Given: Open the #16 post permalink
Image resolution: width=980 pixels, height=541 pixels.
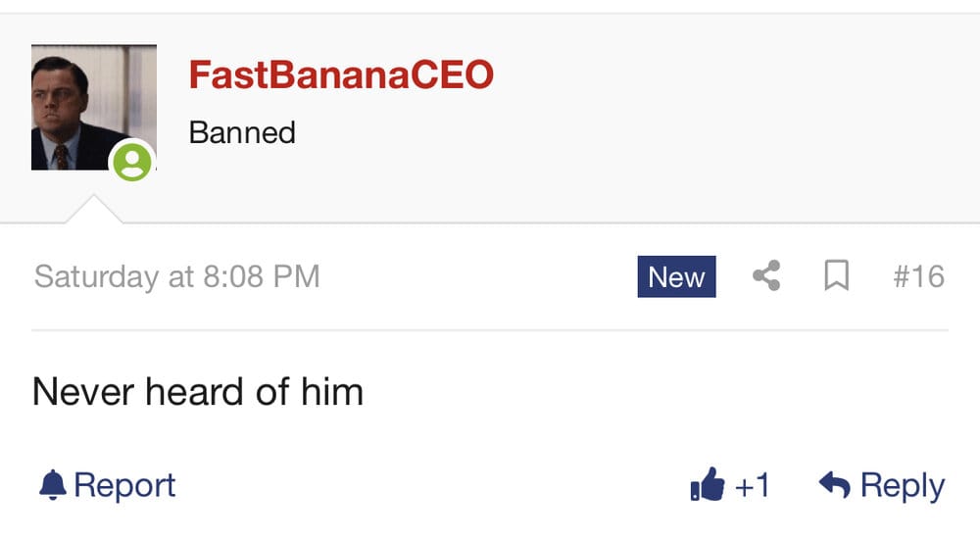Looking at the screenshot, I should [918, 276].
